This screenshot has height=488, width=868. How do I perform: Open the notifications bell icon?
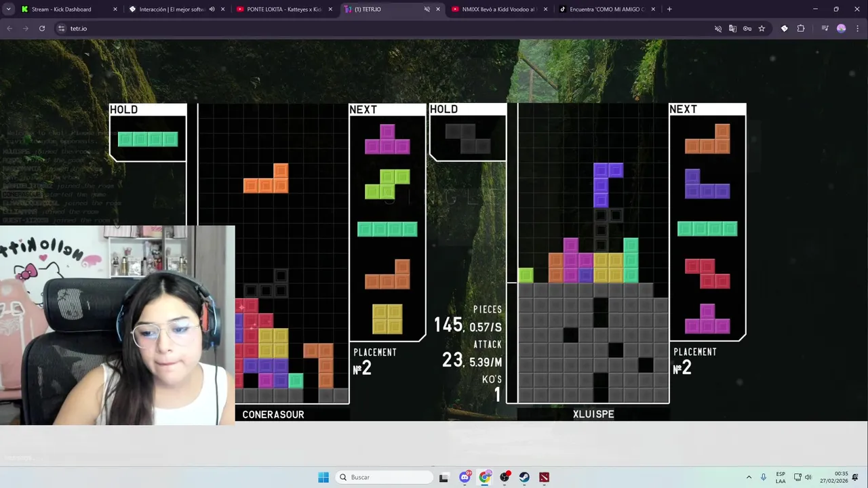coord(856,477)
